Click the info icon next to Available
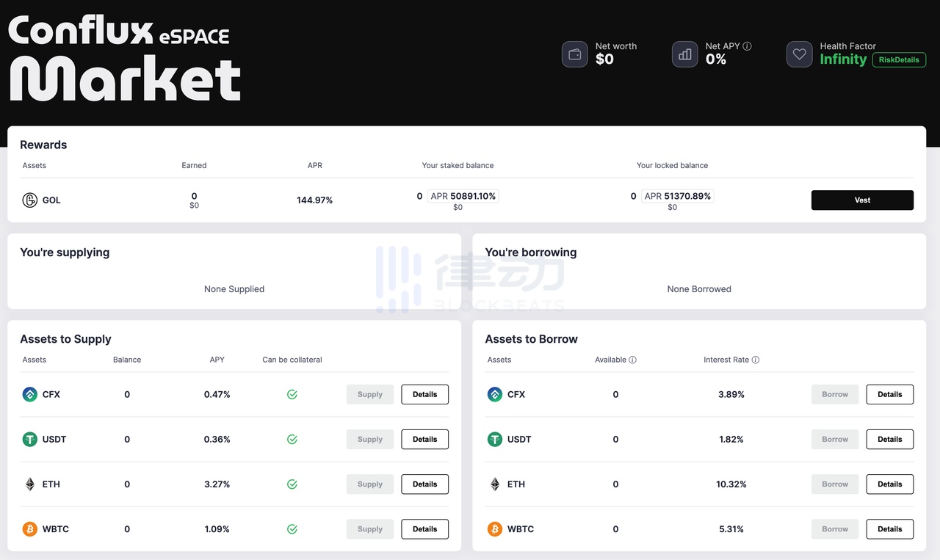The image size is (940, 560). (x=632, y=360)
